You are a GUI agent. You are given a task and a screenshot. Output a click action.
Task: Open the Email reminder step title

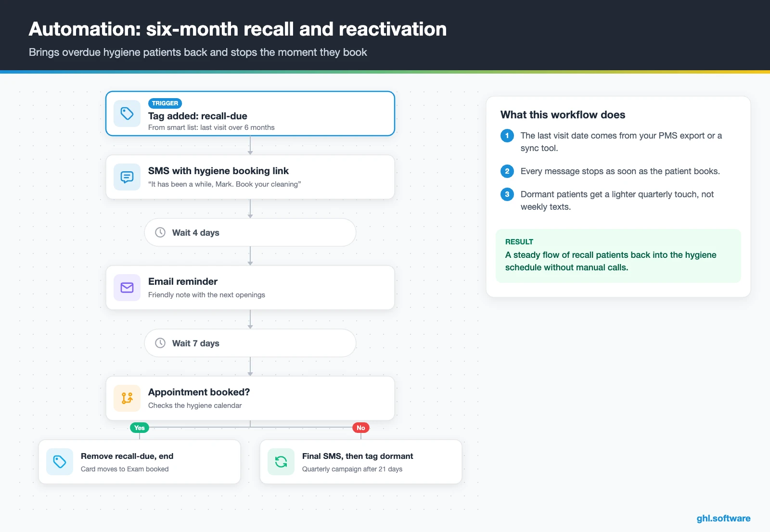pos(183,281)
